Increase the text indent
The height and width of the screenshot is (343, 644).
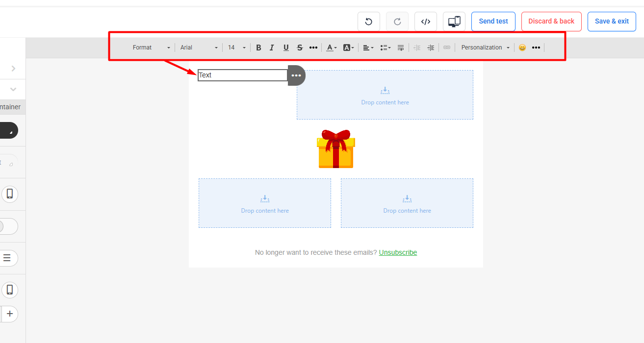tap(431, 48)
